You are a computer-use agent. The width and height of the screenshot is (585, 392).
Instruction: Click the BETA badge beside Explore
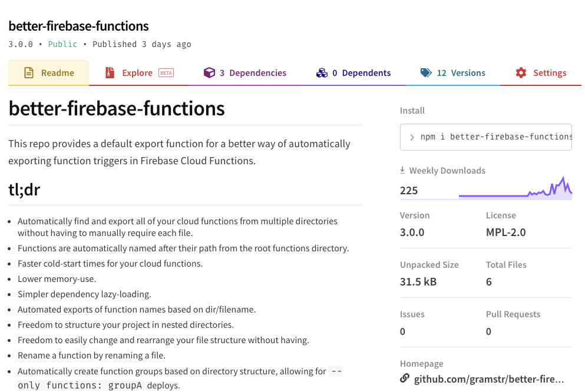(166, 73)
